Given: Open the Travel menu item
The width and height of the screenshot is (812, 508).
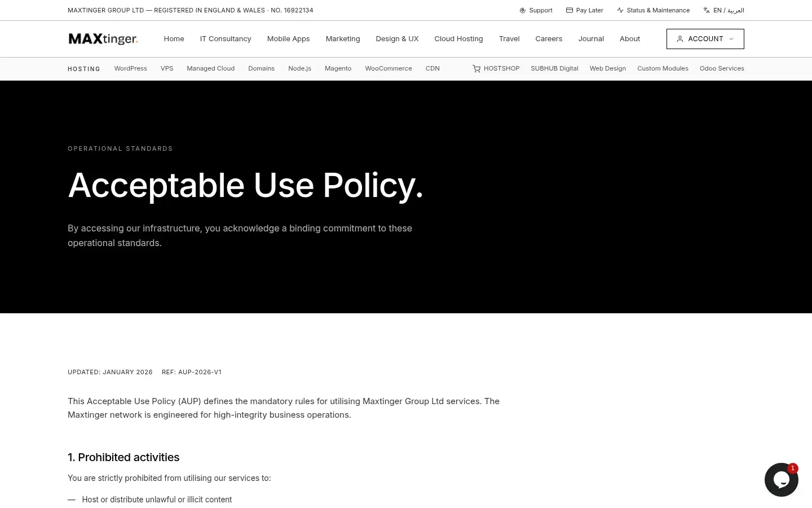Looking at the screenshot, I should pyautogui.click(x=509, y=39).
